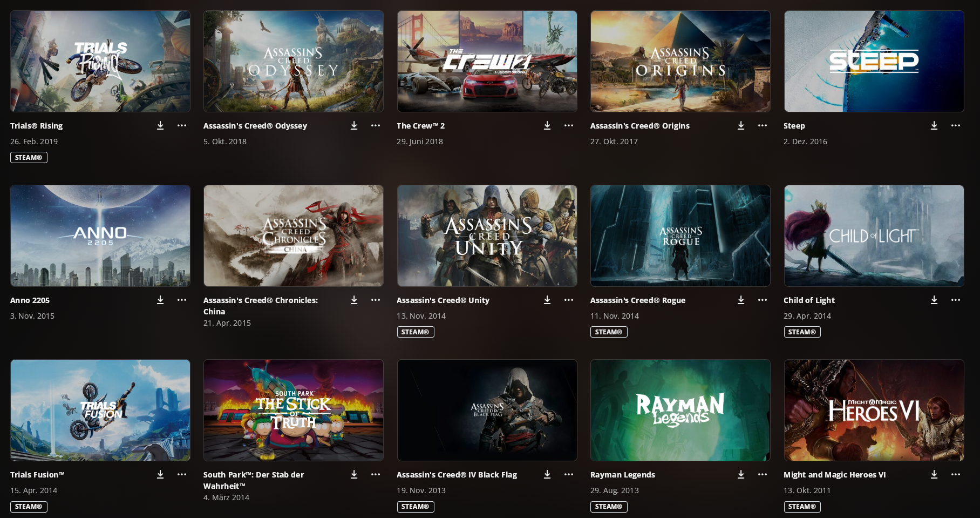Open three-dot menu for Anno 2205
The height and width of the screenshot is (518, 980).
182,300
